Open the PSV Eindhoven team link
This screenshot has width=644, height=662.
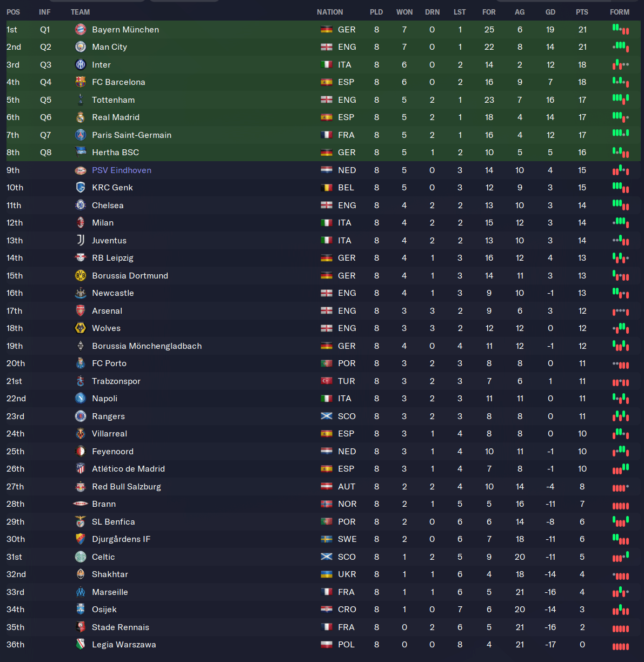click(122, 170)
